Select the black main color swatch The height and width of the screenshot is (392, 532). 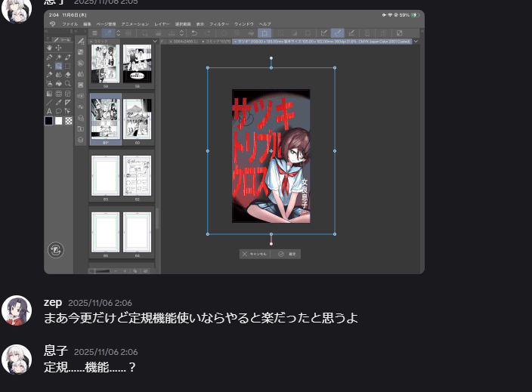pos(49,121)
